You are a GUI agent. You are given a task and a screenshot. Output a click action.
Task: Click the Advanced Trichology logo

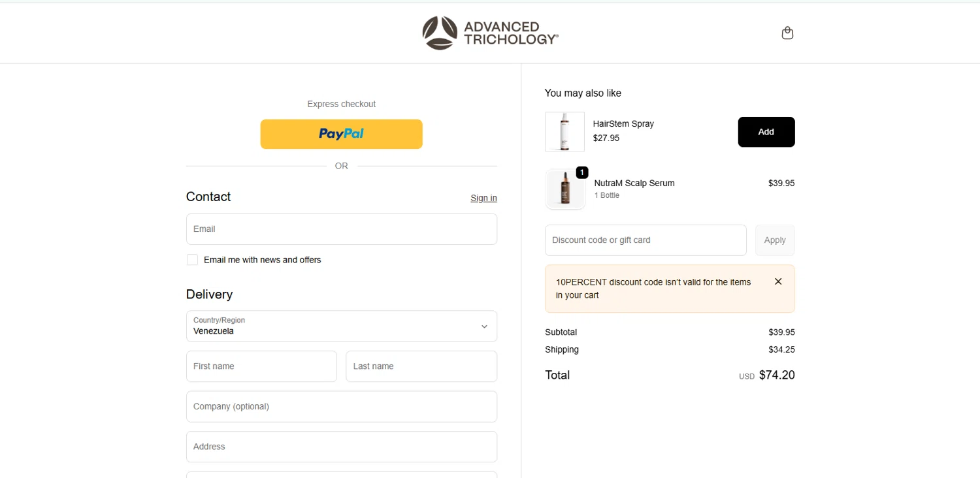[490, 33]
